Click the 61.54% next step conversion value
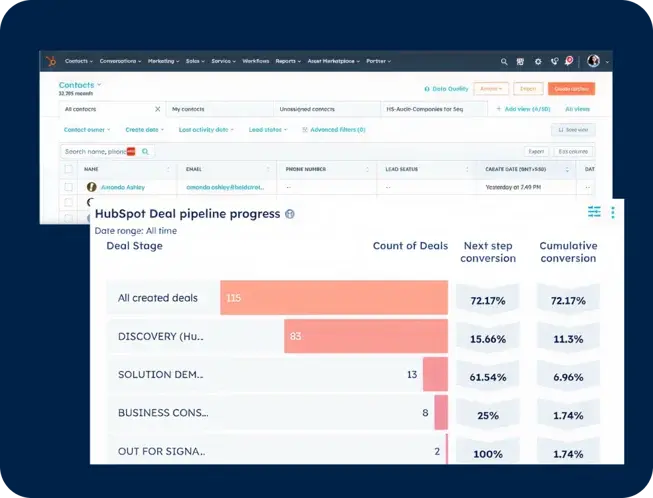The width and height of the screenshot is (653, 498). click(x=488, y=377)
